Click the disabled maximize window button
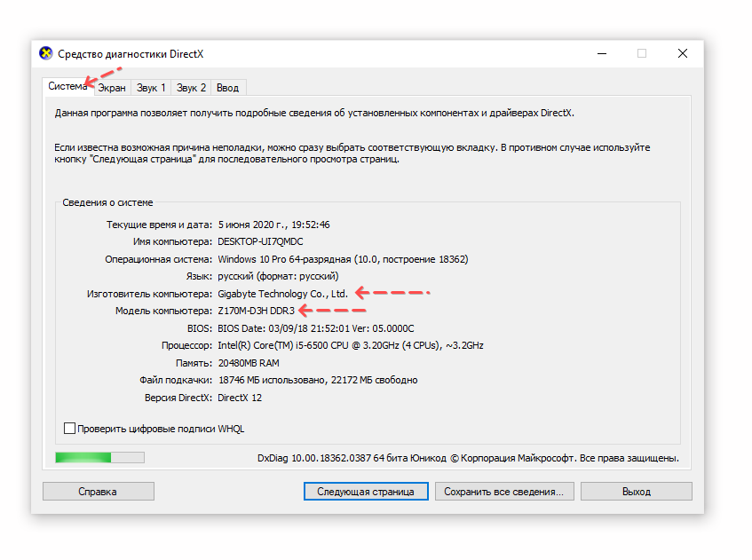 642,53
